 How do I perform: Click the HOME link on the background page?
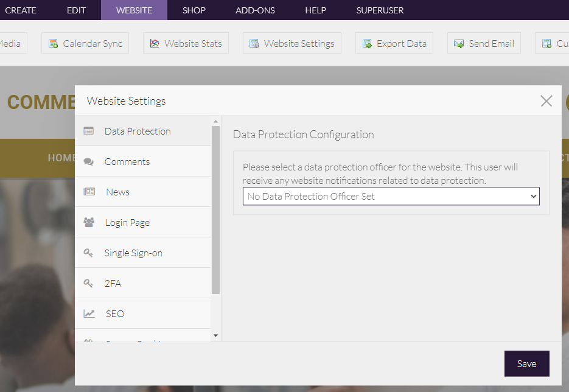[61, 158]
